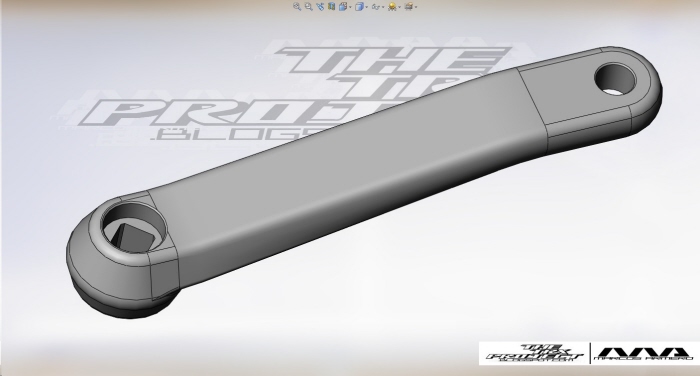Click the Zoom to Fit magnifier icon

tap(297, 6)
